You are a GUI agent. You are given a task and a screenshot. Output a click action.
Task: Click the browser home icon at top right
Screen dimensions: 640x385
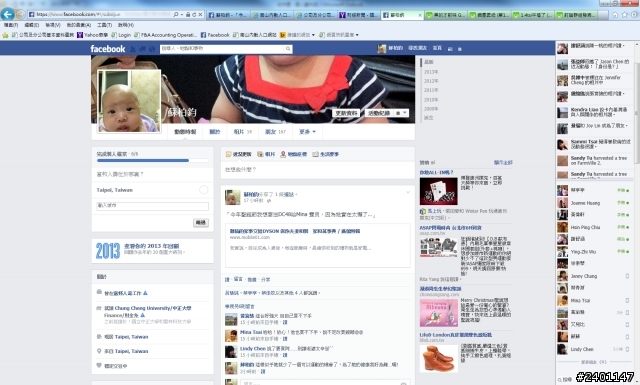pyautogui.click(x=615, y=15)
